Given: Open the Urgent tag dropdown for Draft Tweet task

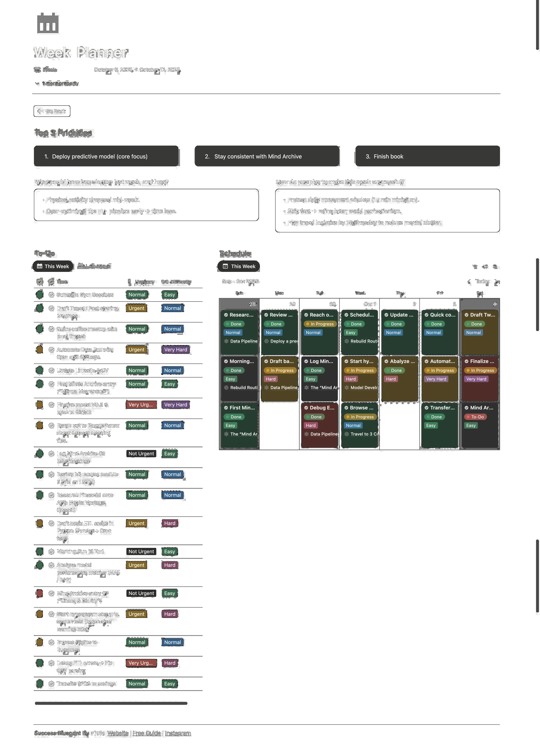Looking at the screenshot, I should [136, 308].
